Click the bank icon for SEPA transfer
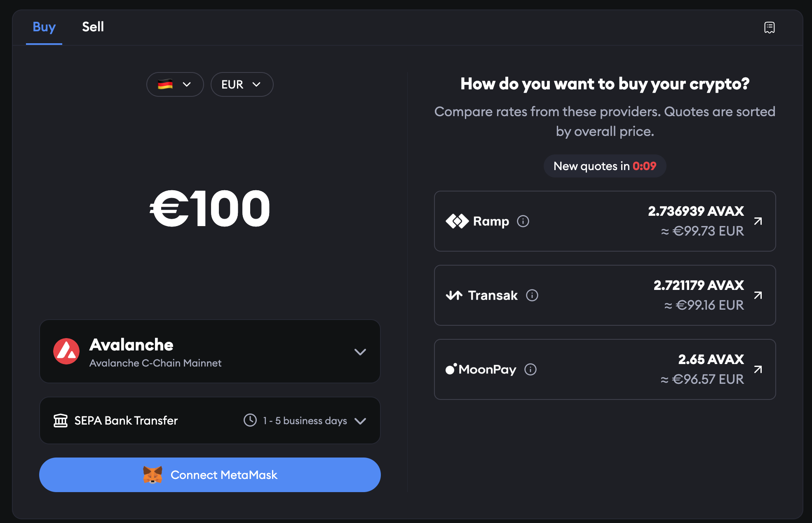The width and height of the screenshot is (812, 523). click(x=61, y=420)
